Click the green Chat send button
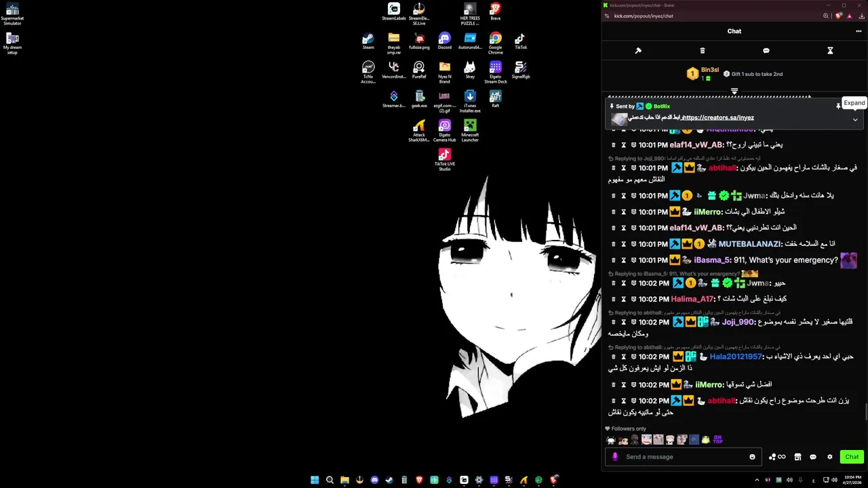The height and width of the screenshot is (488, 868). coord(852,457)
